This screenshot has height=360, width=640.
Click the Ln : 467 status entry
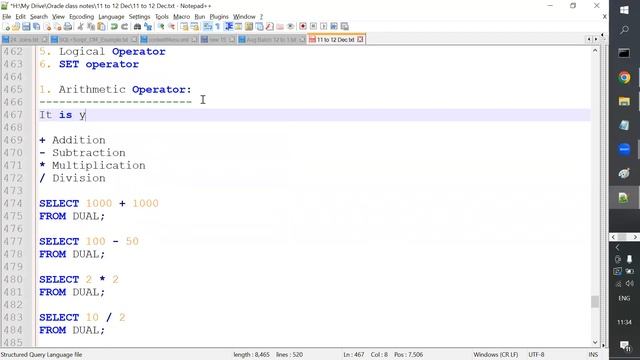click(353, 355)
